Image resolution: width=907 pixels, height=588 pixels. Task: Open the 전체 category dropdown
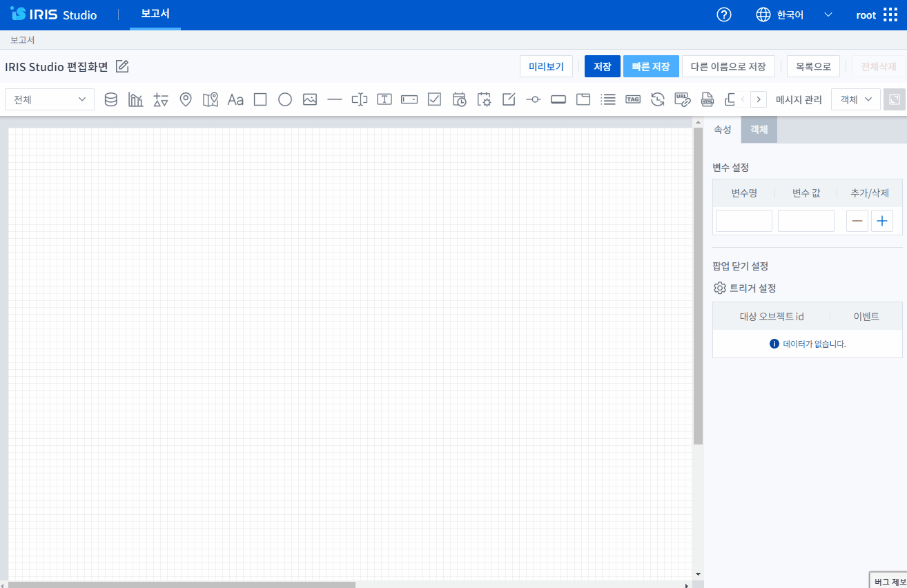pyautogui.click(x=50, y=99)
